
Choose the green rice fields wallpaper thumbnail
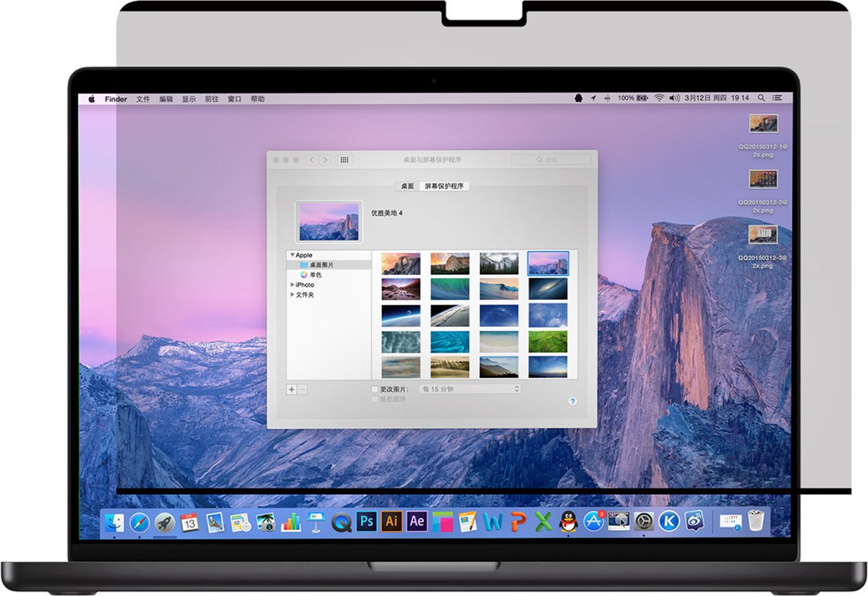[548, 341]
